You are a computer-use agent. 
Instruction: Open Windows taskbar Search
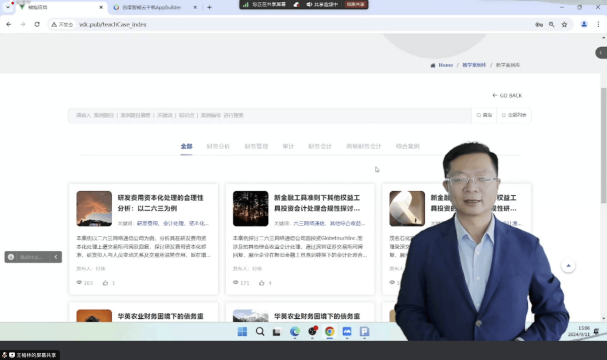260,332
